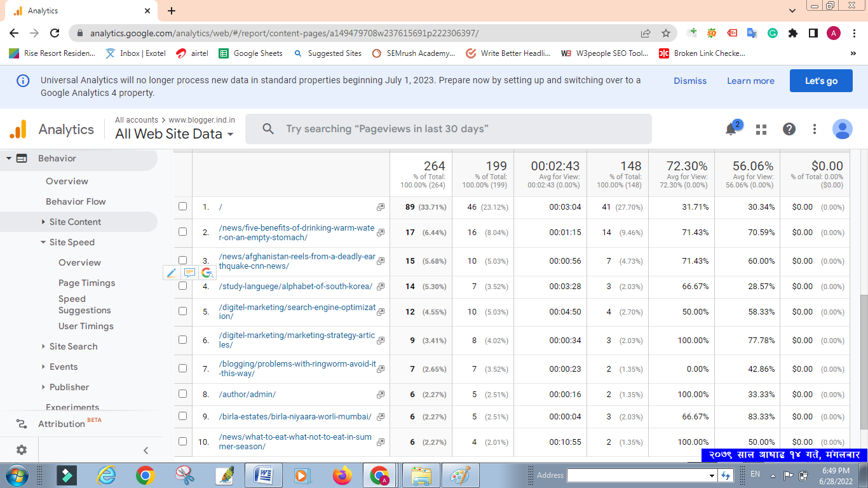The height and width of the screenshot is (488, 868).
Task: Click the Chrome extensions puzzle icon
Action: (x=792, y=33)
